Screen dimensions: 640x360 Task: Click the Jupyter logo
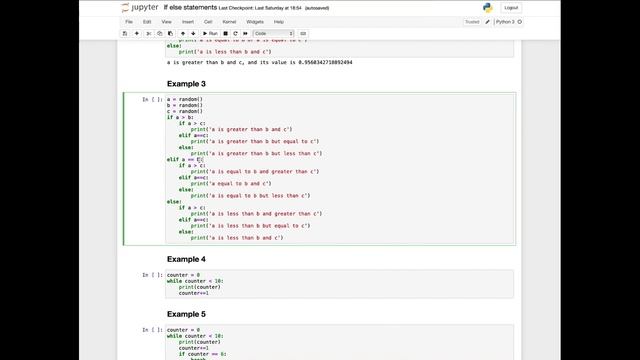coord(140,8)
